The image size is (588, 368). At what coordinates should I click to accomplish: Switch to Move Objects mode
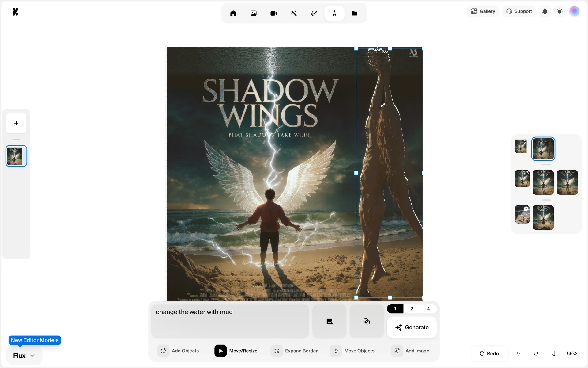click(352, 351)
